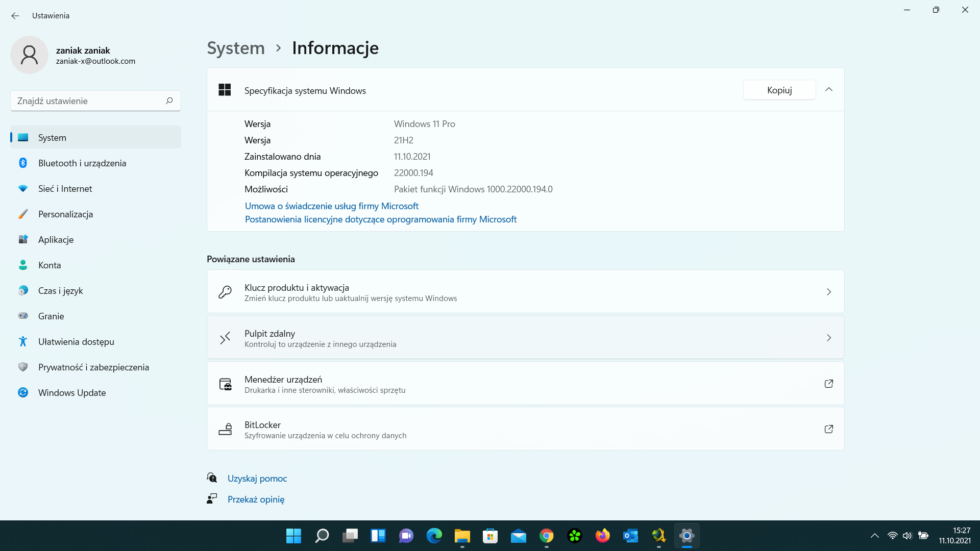Go back with the arrow icon

pos(15,16)
